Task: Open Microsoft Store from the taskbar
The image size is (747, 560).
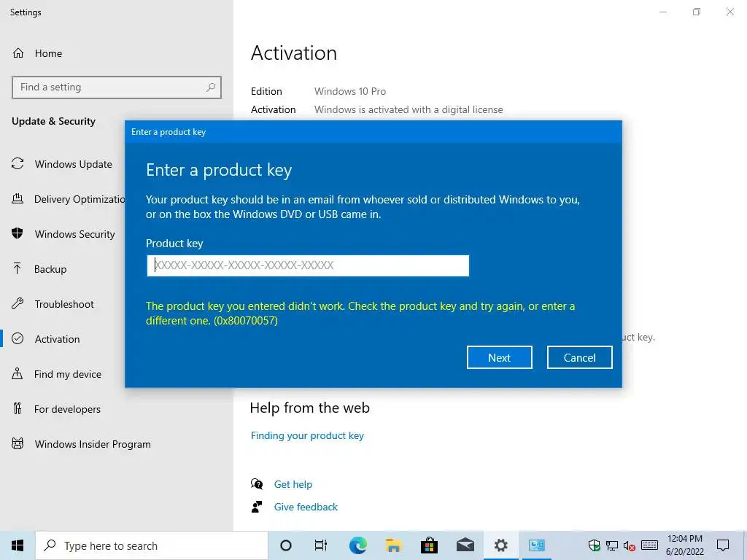Action: coord(429,545)
